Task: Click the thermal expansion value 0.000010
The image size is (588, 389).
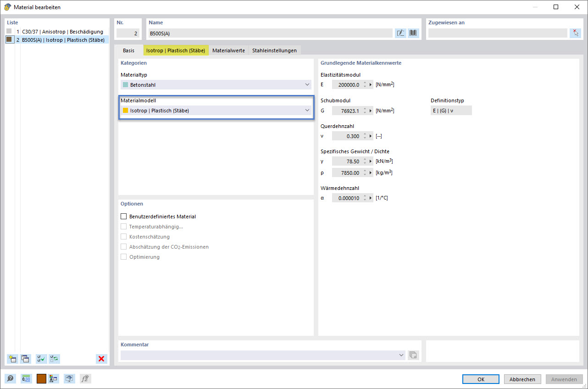Action: 347,198
